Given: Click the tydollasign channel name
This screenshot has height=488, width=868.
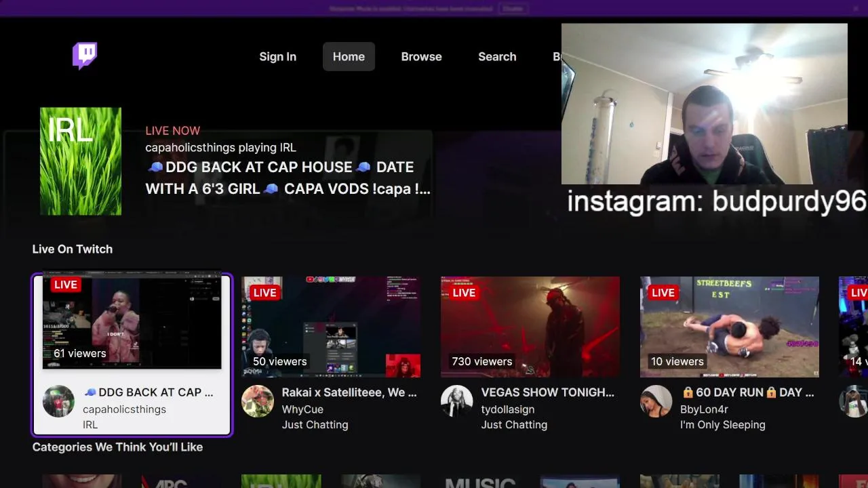Looking at the screenshot, I should coord(508,409).
